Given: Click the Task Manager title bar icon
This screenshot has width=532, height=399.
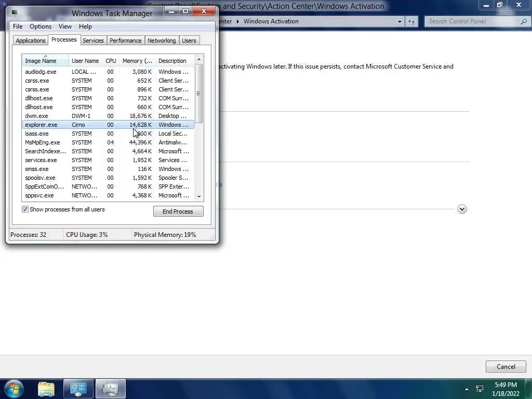Looking at the screenshot, I should coord(14,13).
